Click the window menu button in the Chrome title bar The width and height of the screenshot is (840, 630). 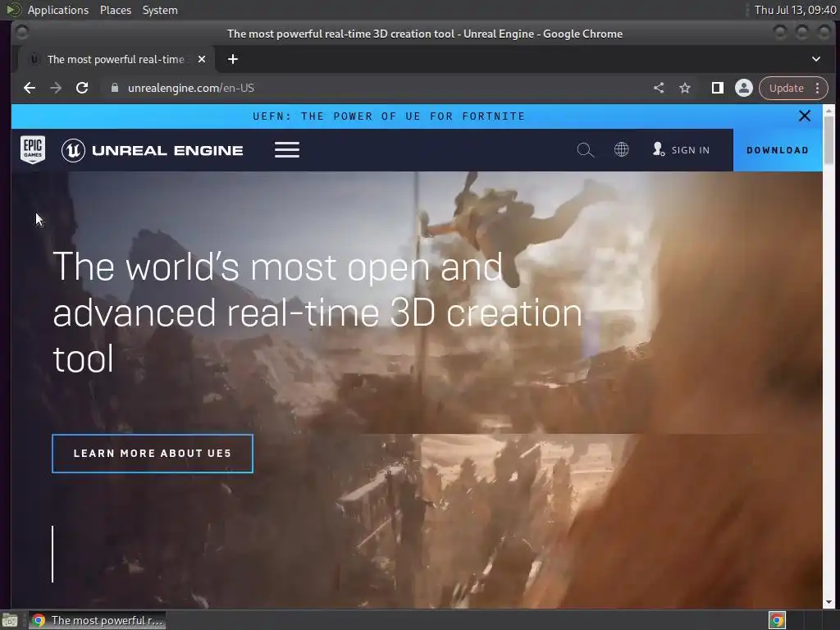point(22,33)
